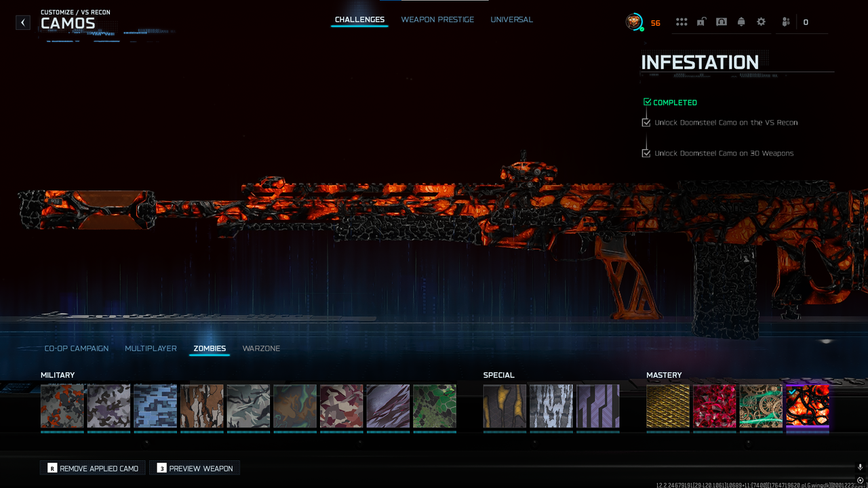
Task: Open the headset channels icon
Action: [722, 22]
